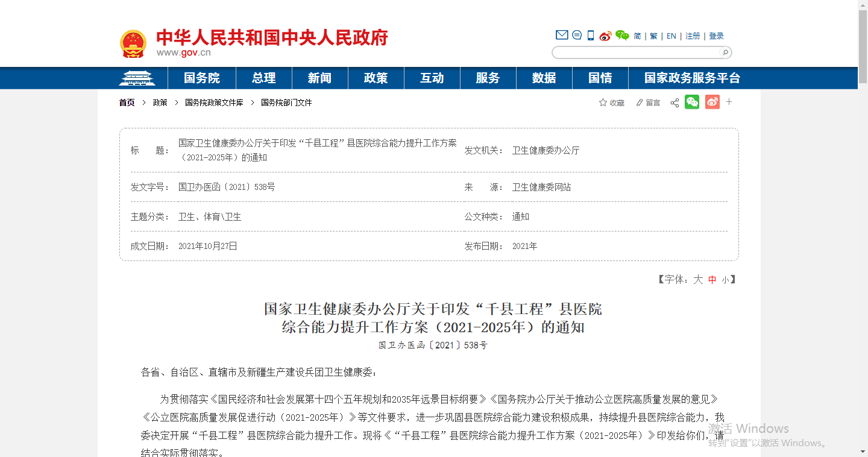This screenshot has height=457, width=868.
Task: Click the WeChat icon in top header
Action: [622, 36]
